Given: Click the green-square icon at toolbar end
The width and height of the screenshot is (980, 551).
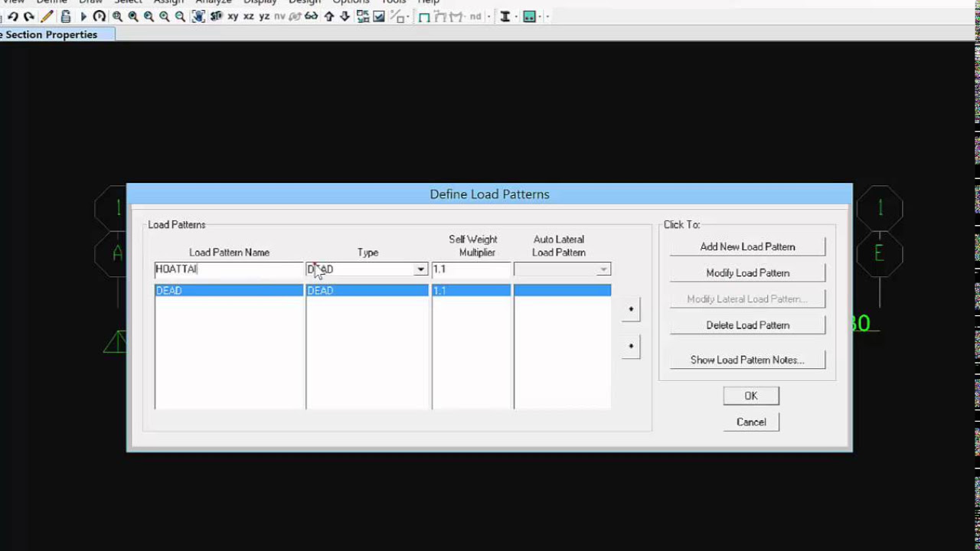Looking at the screenshot, I should (529, 16).
